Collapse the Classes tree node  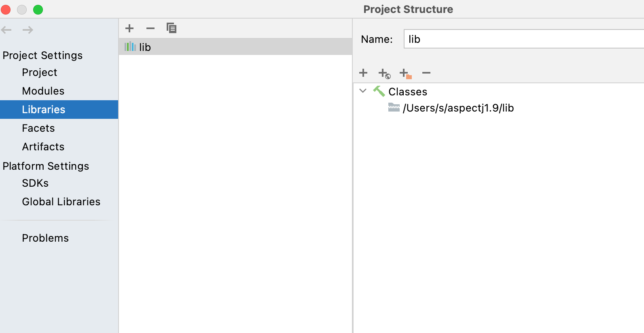363,91
